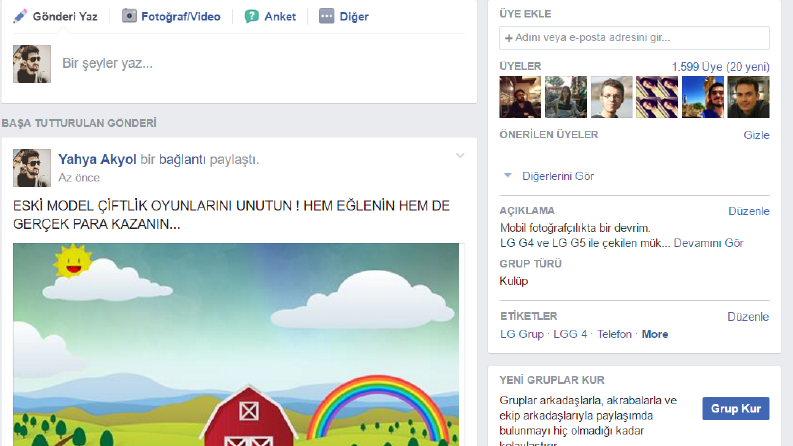Click the third member with glasses thumbnail
This screenshot has height=446, width=793.
coord(611,97)
